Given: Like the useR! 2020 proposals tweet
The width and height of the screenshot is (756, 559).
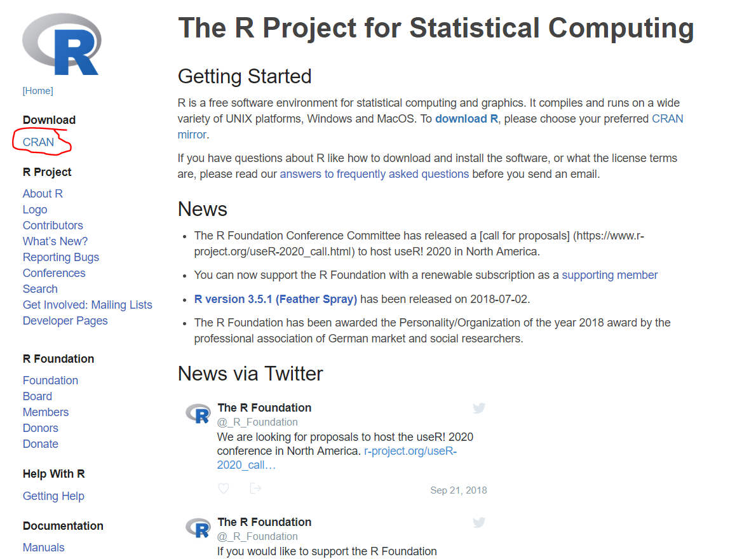Looking at the screenshot, I should pos(224,488).
